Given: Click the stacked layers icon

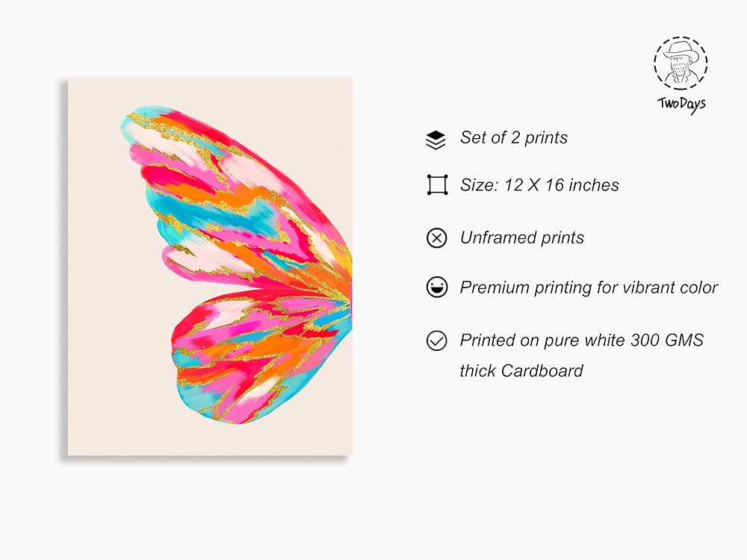Looking at the screenshot, I should click(436, 139).
